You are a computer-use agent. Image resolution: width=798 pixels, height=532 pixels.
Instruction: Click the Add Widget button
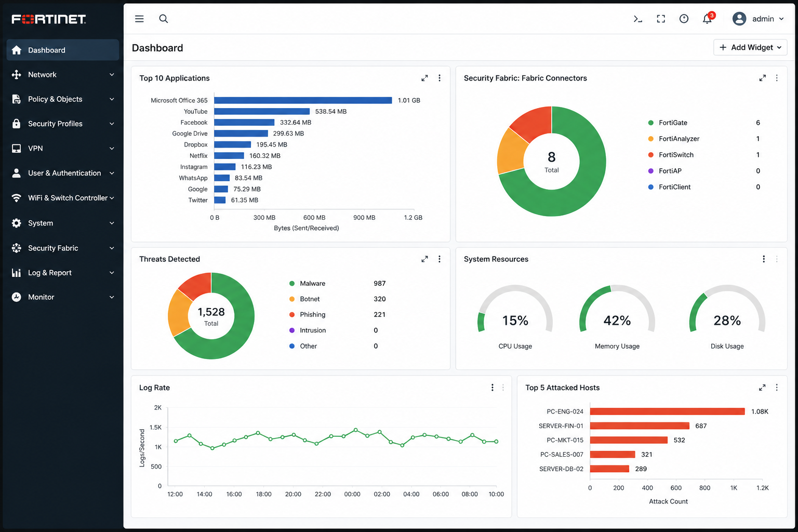750,47
